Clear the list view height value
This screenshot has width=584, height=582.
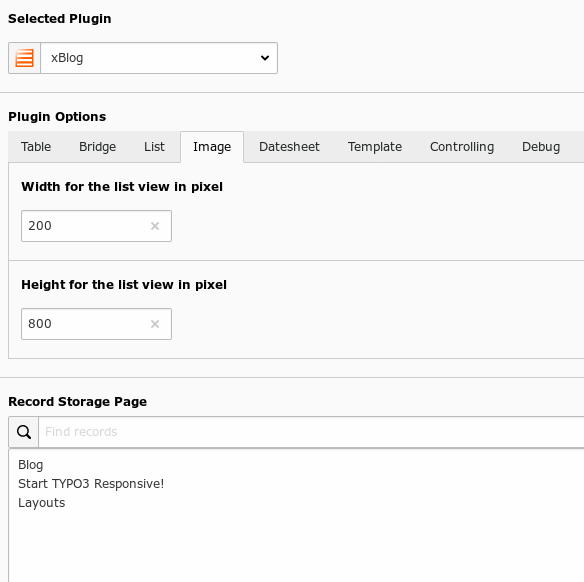click(155, 324)
